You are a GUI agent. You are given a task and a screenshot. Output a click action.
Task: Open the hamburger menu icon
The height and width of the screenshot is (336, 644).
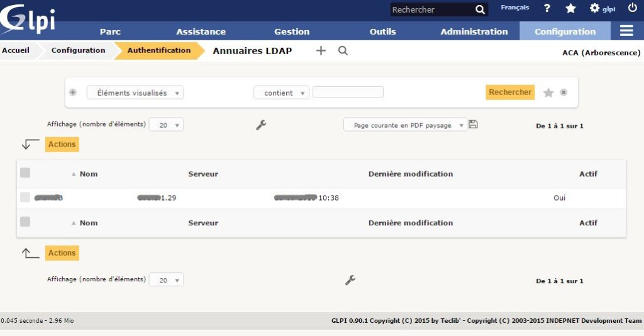tap(626, 31)
